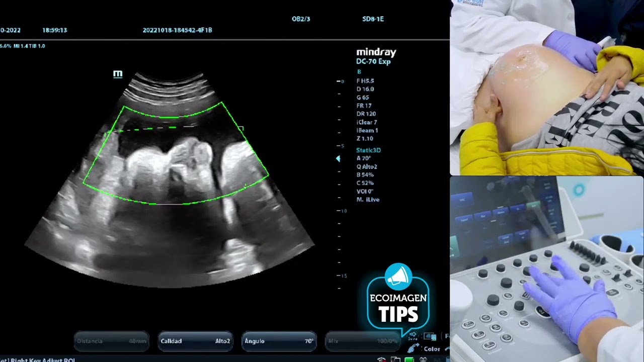Screen dimensions: 644x362
Task: Click the 'B' mode heading in parameter list
Action: pyautogui.click(x=359, y=72)
